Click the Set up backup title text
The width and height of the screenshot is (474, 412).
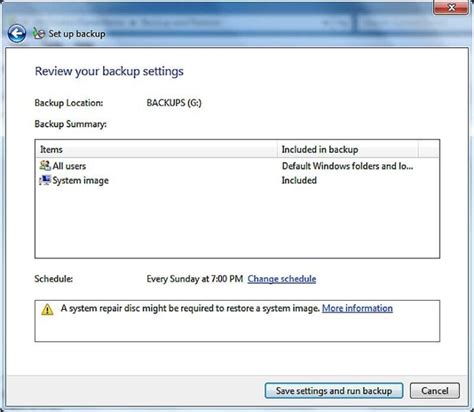click(77, 34)
